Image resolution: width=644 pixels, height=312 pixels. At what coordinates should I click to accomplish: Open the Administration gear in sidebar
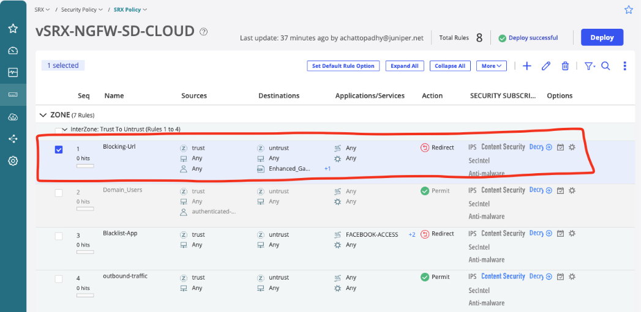pos(13,161)
